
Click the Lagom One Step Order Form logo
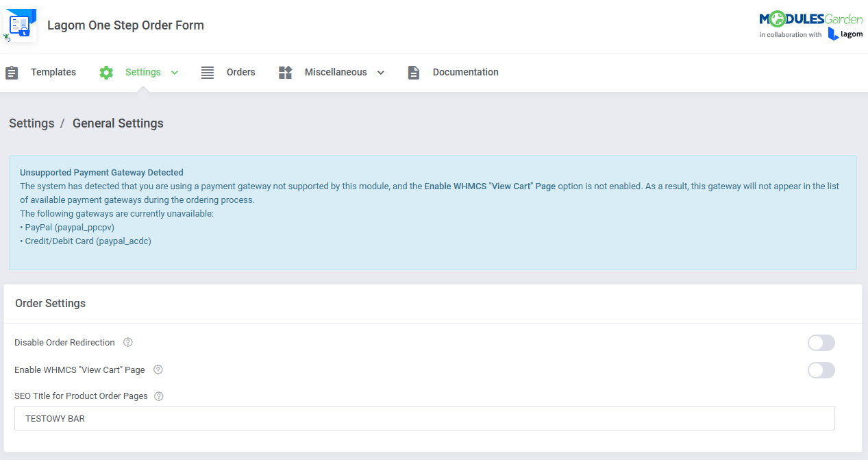19,26
